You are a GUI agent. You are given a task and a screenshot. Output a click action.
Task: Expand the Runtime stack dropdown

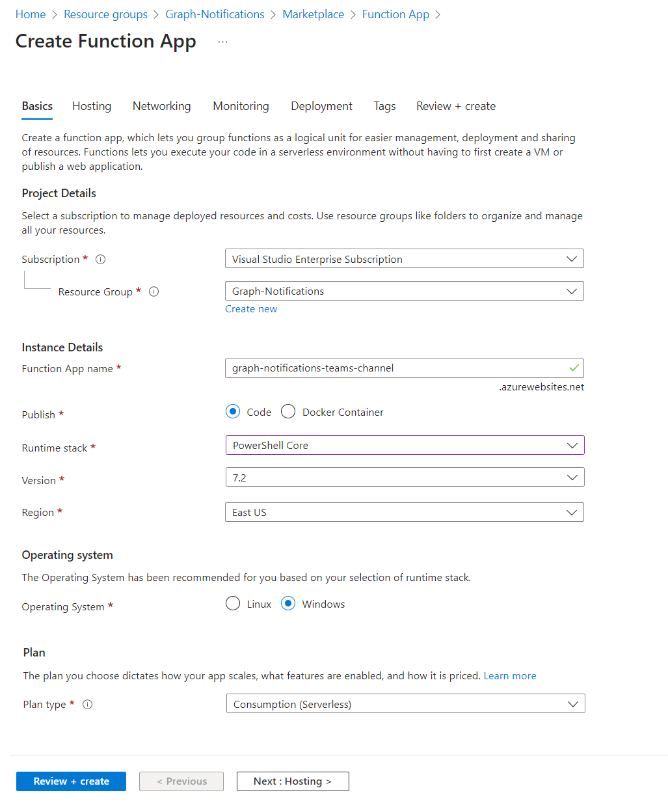(x=404, y=446)
